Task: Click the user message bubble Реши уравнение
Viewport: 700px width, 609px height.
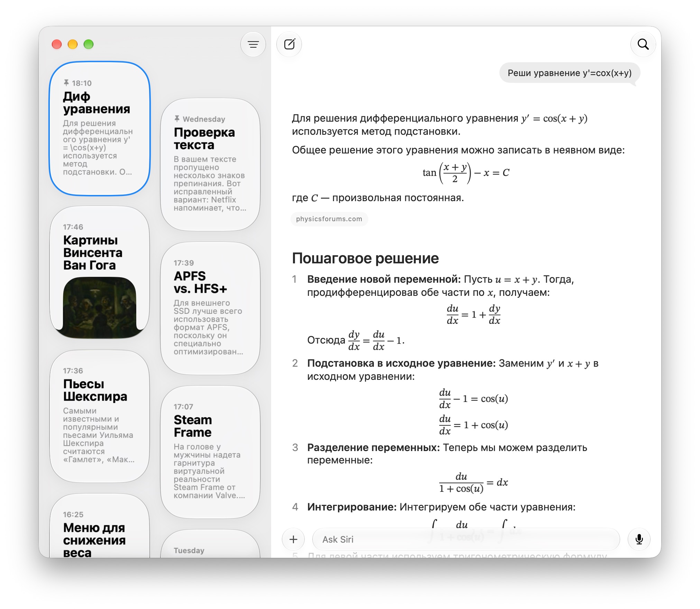Action: click(570, 73)
